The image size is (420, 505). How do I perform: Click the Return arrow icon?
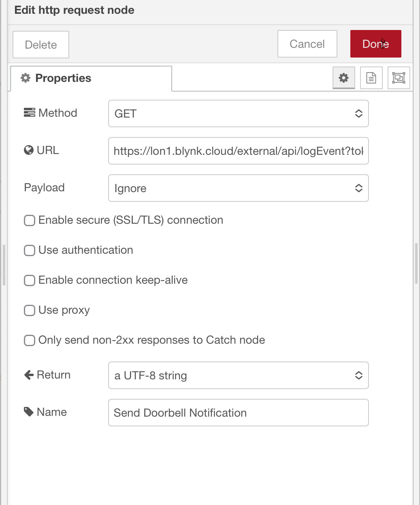point(29,375)
